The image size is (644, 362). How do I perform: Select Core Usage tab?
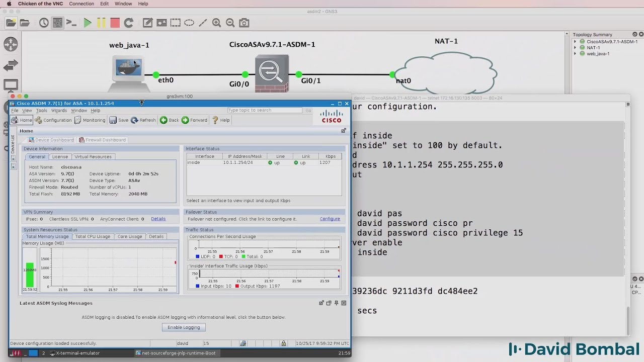tap(129, 236)
